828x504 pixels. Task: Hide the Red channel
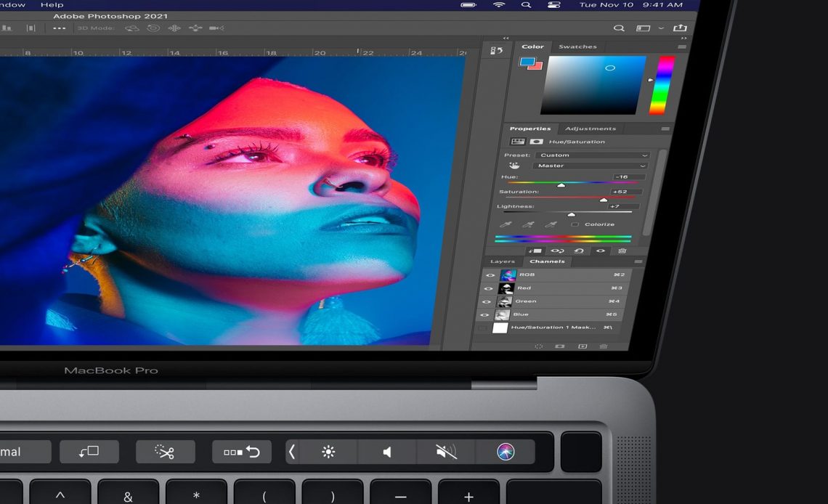pyautogui.click(x=490, y=288)
